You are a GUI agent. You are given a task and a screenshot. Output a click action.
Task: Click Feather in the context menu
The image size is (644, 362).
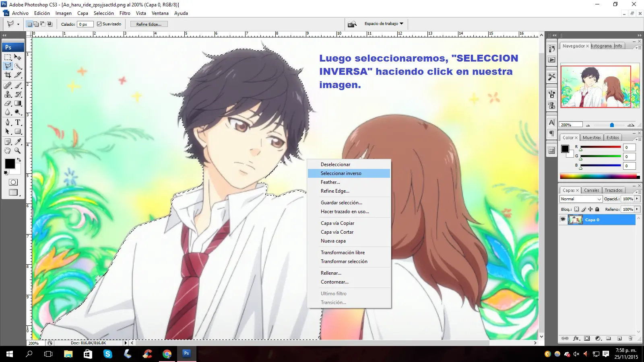pyautogui.click(x=349, y=182)
